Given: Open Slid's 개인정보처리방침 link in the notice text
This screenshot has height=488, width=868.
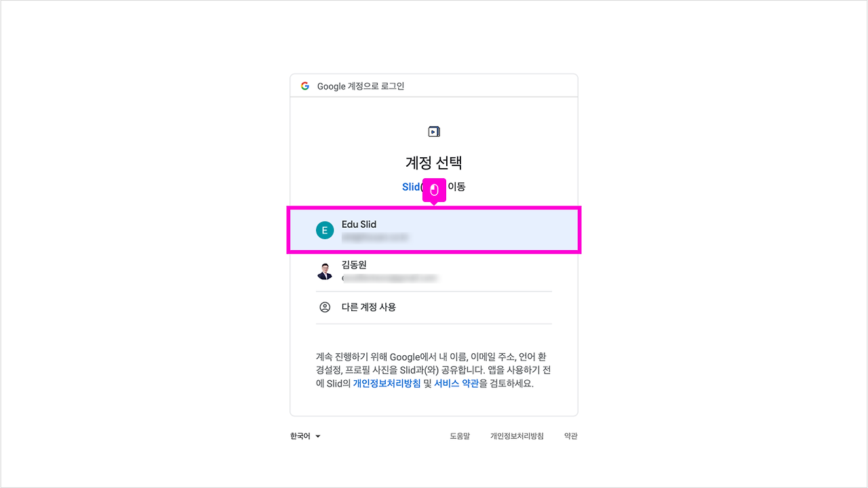Looking at the screenshot, I should click(387, 382).
